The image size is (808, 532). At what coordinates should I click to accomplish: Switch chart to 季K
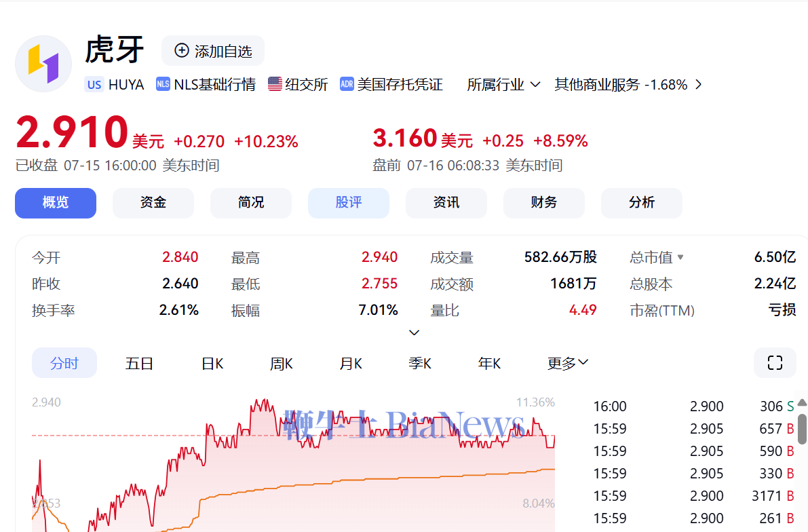(420, 364)
